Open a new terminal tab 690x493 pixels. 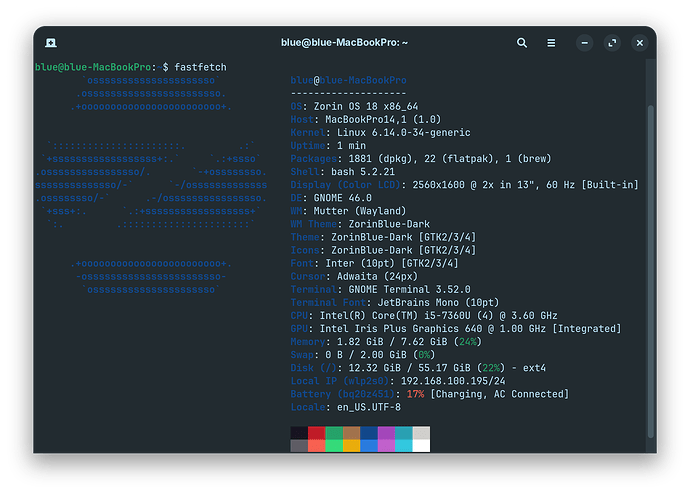[x=50, y=44]
